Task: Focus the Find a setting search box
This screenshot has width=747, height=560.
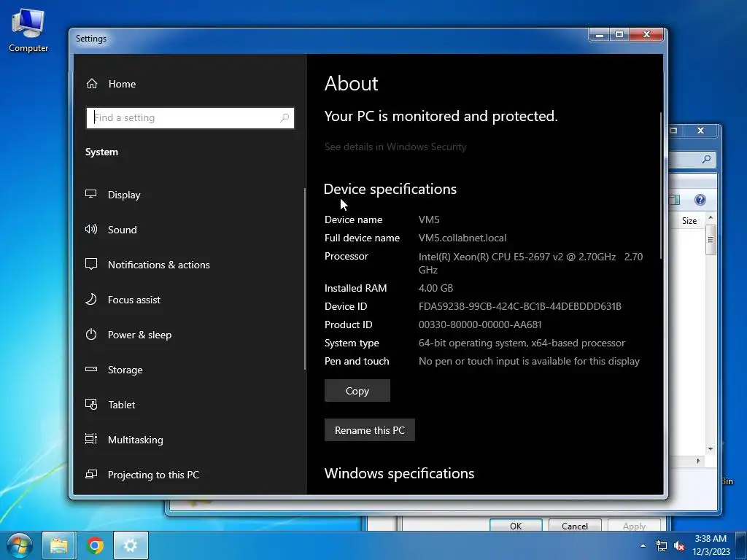Action: tap(190, 117)
